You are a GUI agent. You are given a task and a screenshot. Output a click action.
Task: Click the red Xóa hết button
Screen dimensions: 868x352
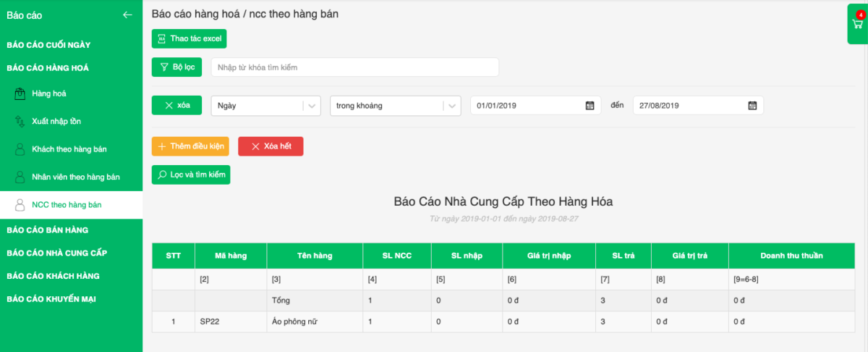[271, 146]
